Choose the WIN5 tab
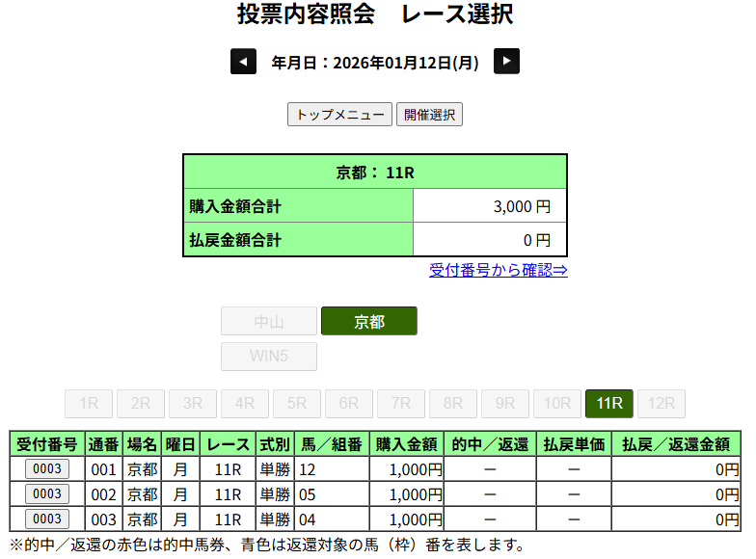756x559 pixels. (x=269, y=357)
